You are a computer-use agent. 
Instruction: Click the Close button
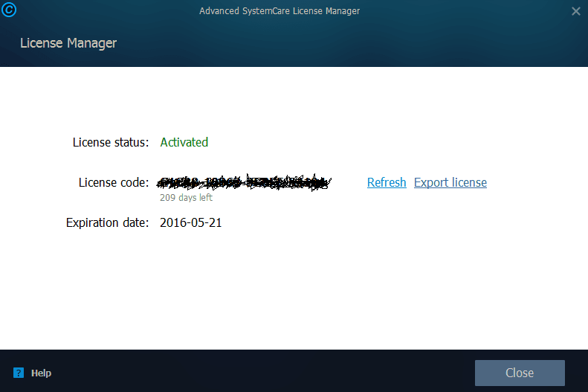tap(520, 373)
